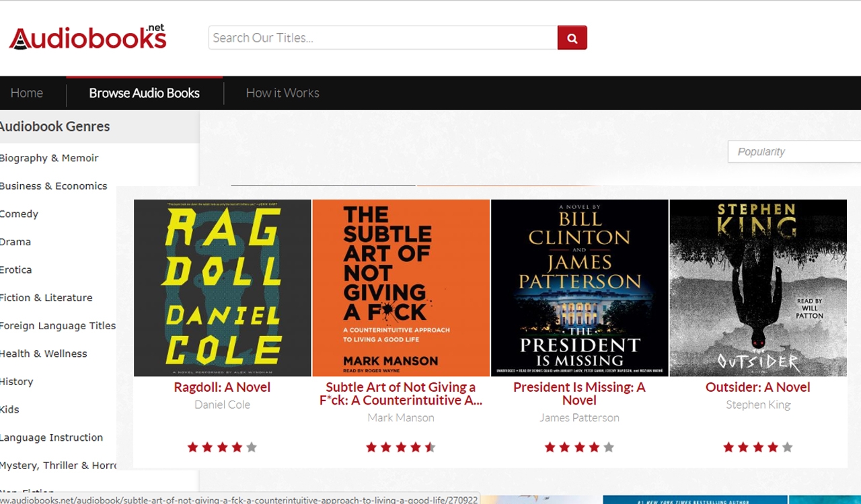Click the red search magnifier button
This screenshot has height=504, width=861.
coord(572,38)
